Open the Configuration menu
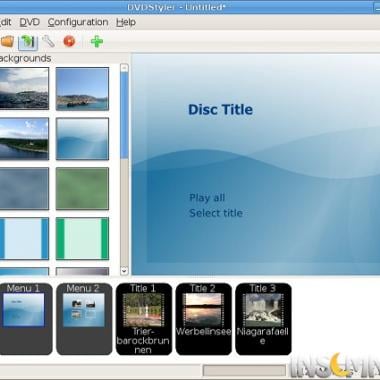The height and width of the screenshot is (380, 380). [x=78, y=22]
